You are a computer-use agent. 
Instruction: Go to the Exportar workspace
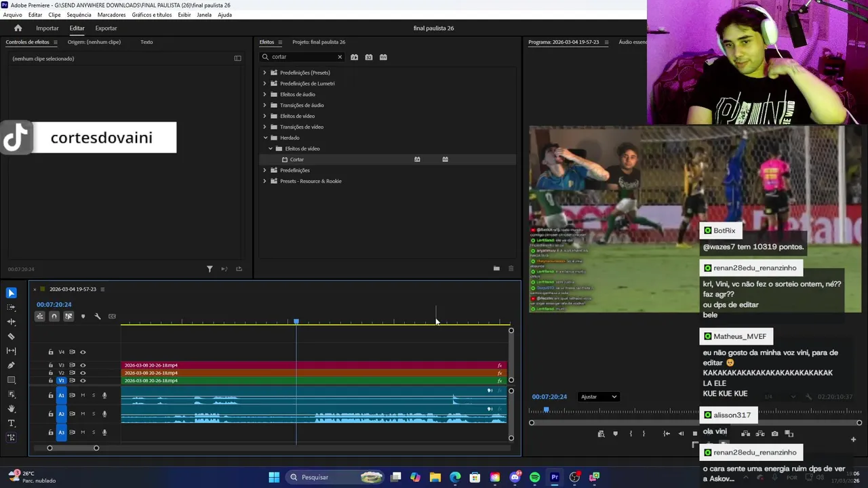point(106,28)
